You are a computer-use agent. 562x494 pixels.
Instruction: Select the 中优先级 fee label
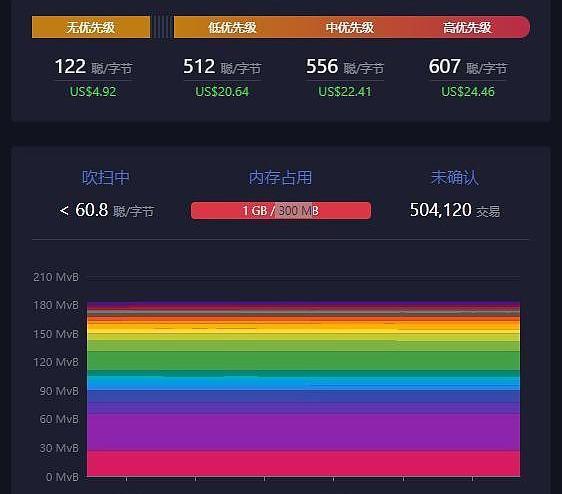point(350,27)
